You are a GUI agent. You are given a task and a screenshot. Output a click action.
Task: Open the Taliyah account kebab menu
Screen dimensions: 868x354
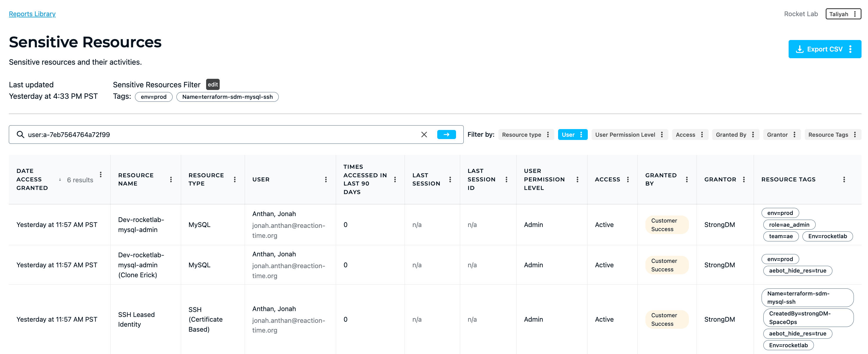pos(855,14)
